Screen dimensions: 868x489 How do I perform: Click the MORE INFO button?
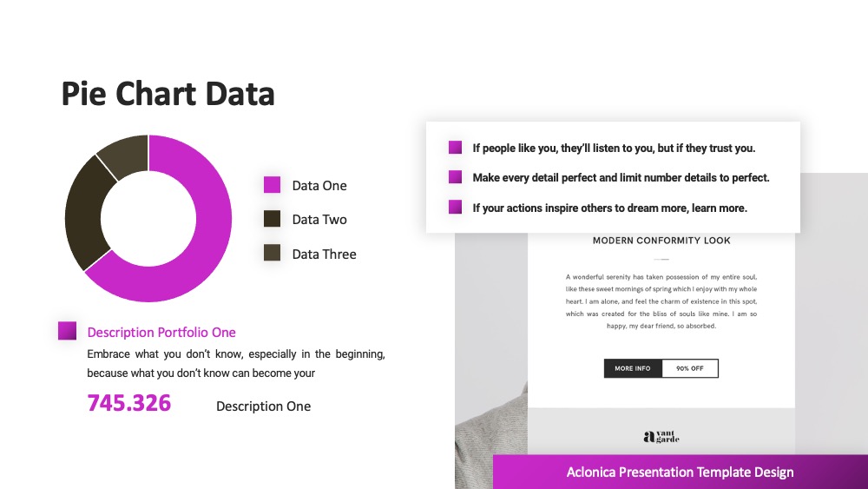point(633,368)
